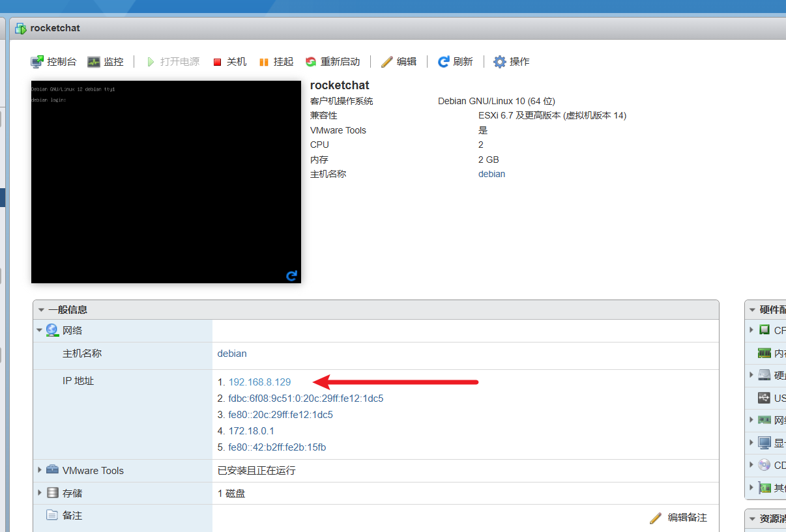
Task: Open the VM console preview thumbnail
Action: tap(166, 182)
